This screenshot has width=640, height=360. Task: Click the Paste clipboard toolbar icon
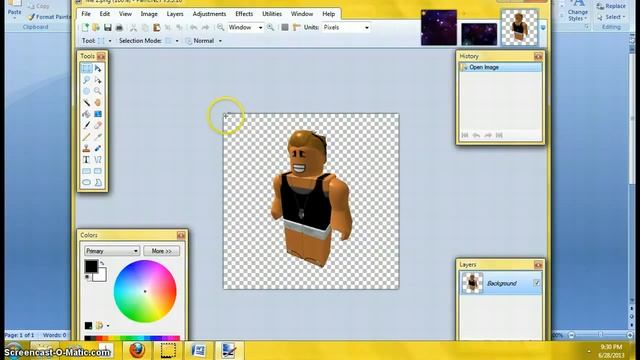(x=156, y=27)
